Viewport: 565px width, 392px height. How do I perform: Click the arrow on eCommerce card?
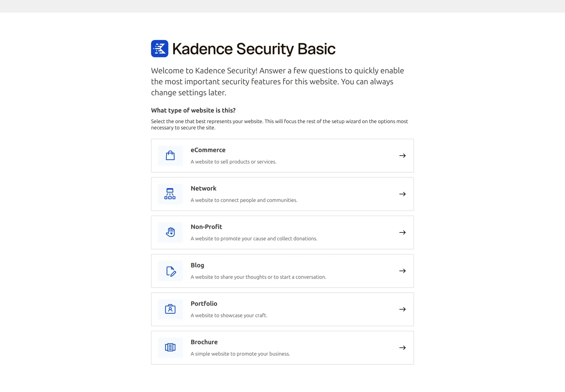pyautogui.click(x=402, y=156)
